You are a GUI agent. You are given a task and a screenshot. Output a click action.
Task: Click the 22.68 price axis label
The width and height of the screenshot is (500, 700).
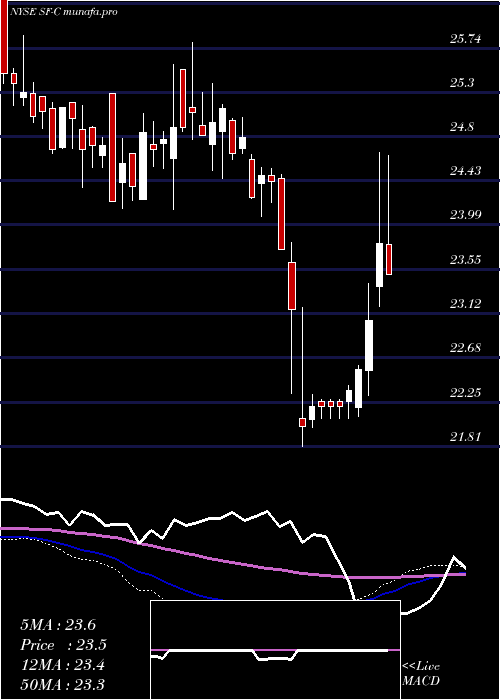tap(466, 347)
